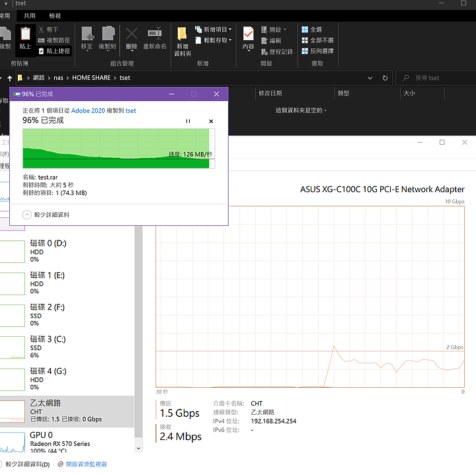Select Disk 3 (C:) SSD in Task Manager

[67, 347]
